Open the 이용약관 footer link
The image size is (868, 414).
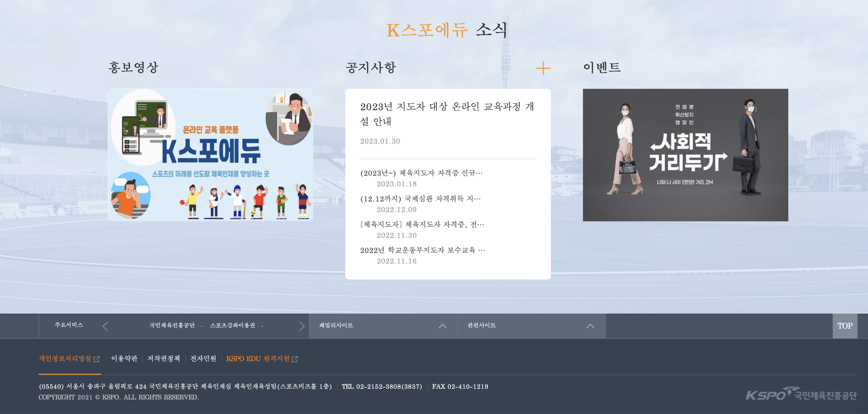tap(124, 359)
